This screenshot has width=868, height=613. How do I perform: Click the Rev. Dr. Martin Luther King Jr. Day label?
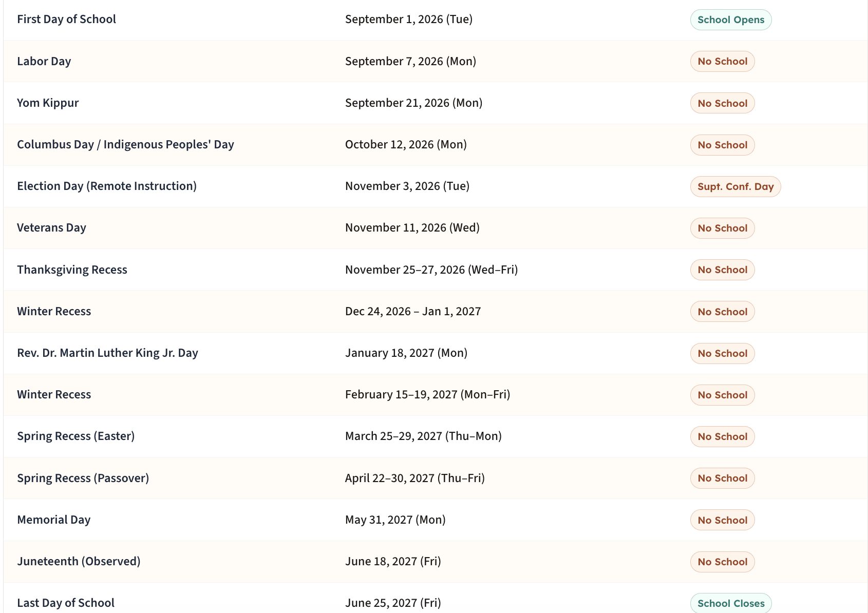tap(107, 353)
